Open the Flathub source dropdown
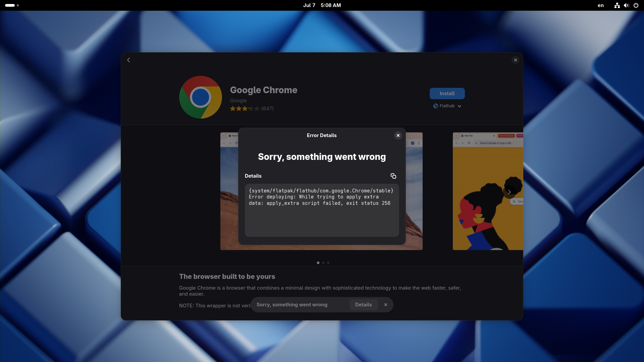Viewport: 644px width, 362px height. click(x=447, y=106)
